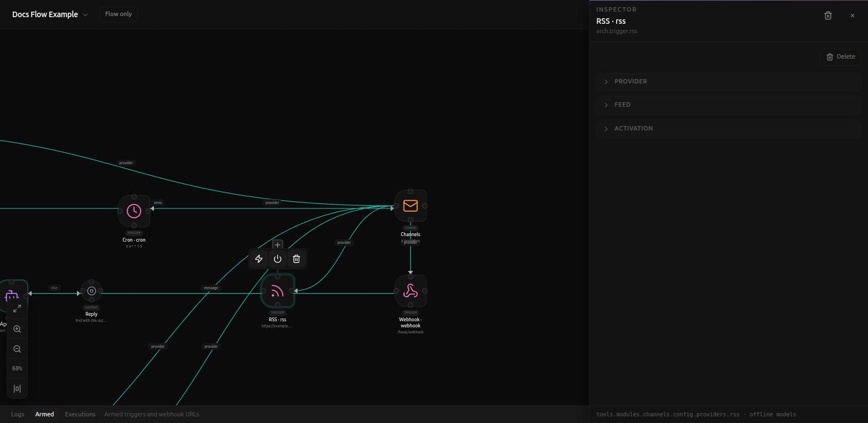Delete RSS node via canvas trash icon
The height and width of the screenshot is (423, 868).
point(296,259)
